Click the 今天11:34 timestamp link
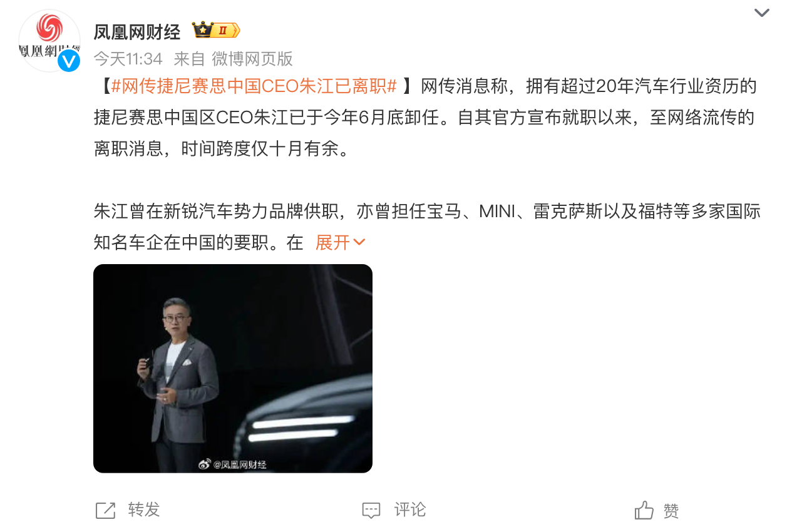 coord(128,59)
